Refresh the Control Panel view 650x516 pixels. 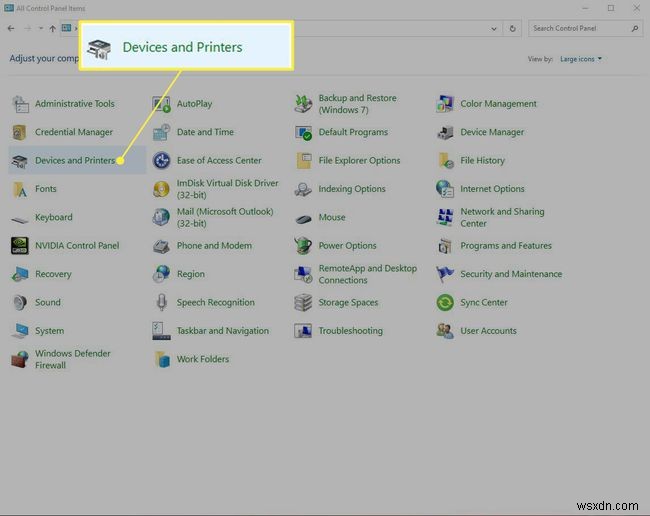pyautogui.click(x=513, y=29)
